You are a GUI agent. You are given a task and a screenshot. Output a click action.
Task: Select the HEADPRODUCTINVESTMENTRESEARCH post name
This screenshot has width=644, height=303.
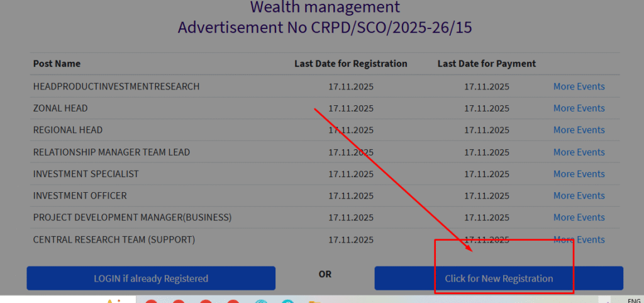pos(116,86)
